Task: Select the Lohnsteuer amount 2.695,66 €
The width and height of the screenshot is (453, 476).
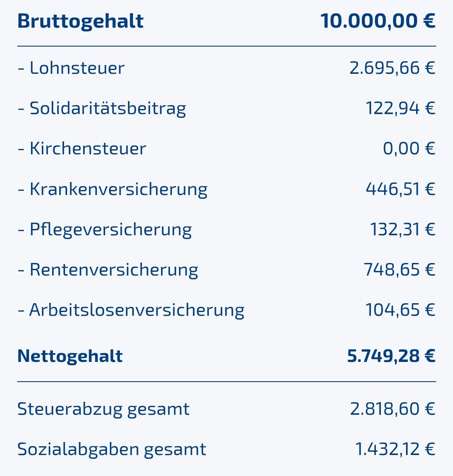Action: (392, 68)
